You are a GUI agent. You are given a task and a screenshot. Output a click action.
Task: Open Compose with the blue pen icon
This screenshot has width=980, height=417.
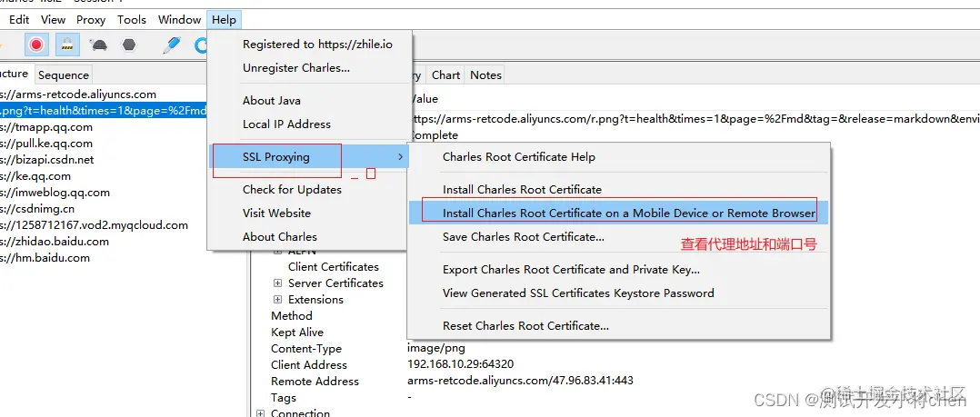point(171,45)
